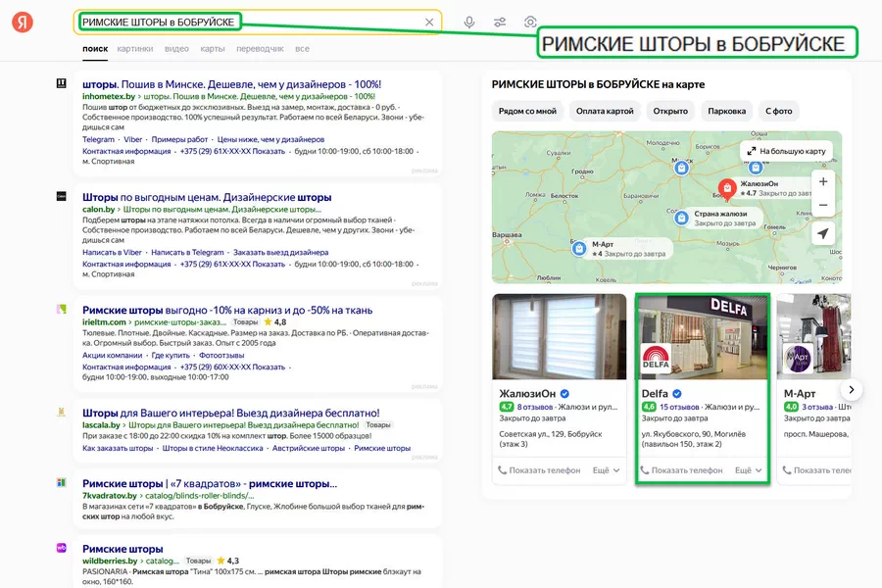Open Delfa 15 отзывов link
The width and height of the screenshot is (882, 588).
coord(679,407)
